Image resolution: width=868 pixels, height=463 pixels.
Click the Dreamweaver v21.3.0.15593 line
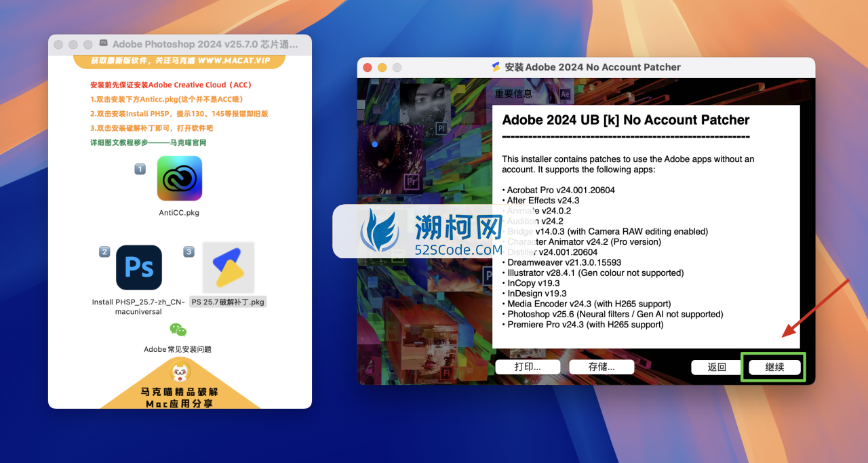[561, 262]
